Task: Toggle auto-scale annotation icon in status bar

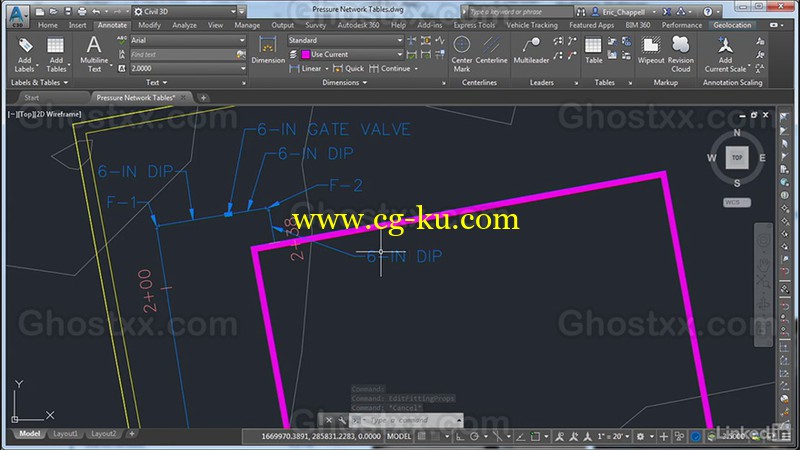Action: (574, 436)
